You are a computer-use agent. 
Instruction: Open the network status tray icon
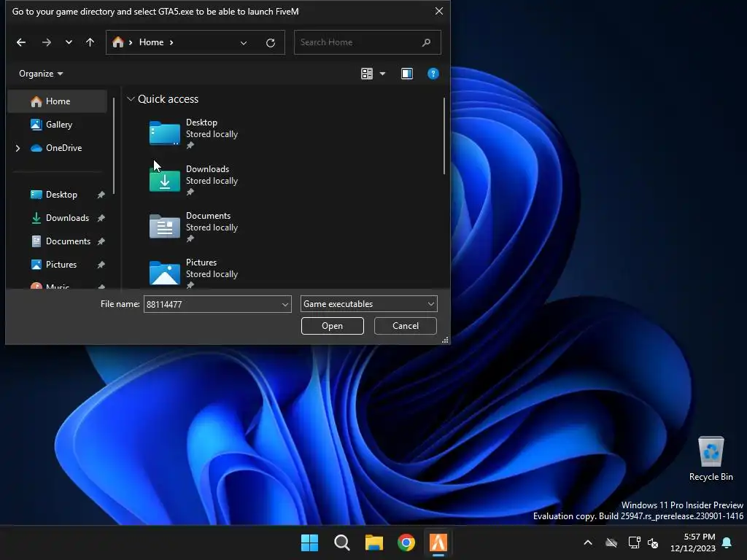coord(634,542)
